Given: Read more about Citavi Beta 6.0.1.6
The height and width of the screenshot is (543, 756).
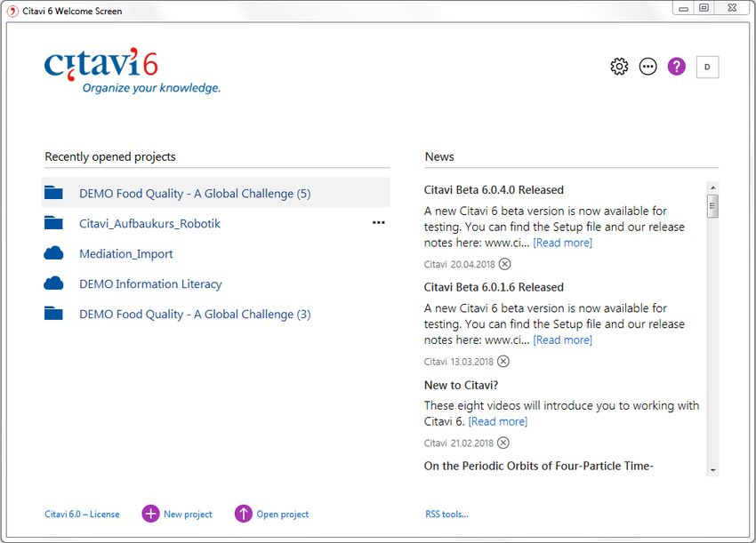Looking at the screenshot, I should [x=562, y=340].
